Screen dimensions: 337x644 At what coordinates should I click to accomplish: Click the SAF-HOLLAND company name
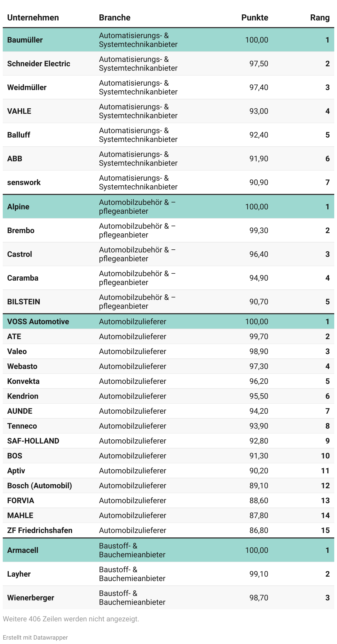click(x=33, y=441)
